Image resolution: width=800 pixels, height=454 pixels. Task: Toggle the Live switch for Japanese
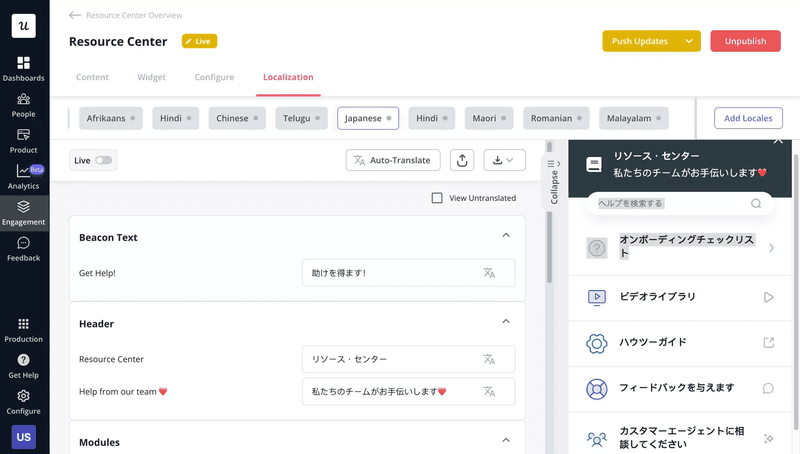pyautogui.click(x=104, y=160)
